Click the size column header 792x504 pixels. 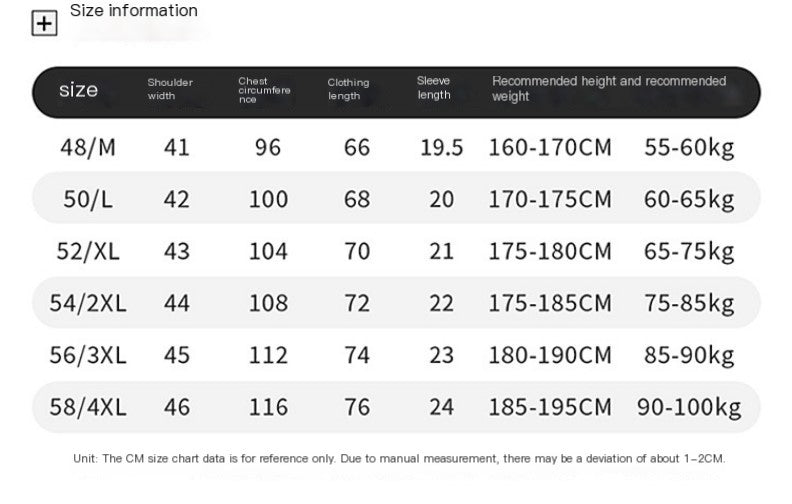click(79, 90)
